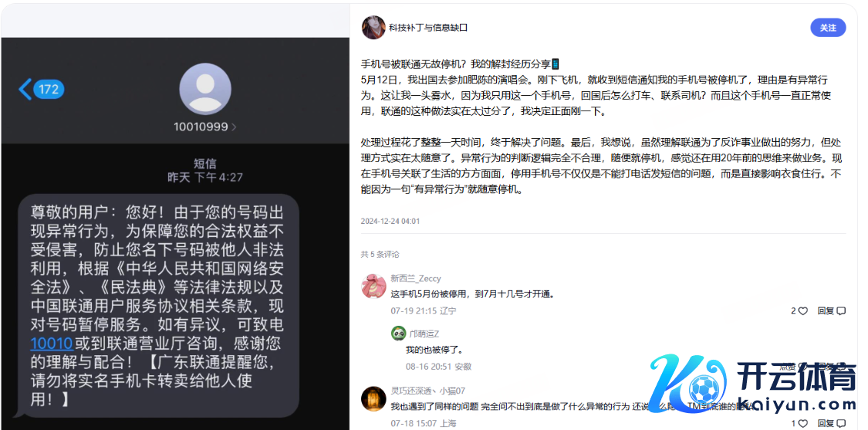Screen dimensions: 868x430
Task: Open 新西兰_Zeccy's pink avatar
Action: (x=373, y=286)
